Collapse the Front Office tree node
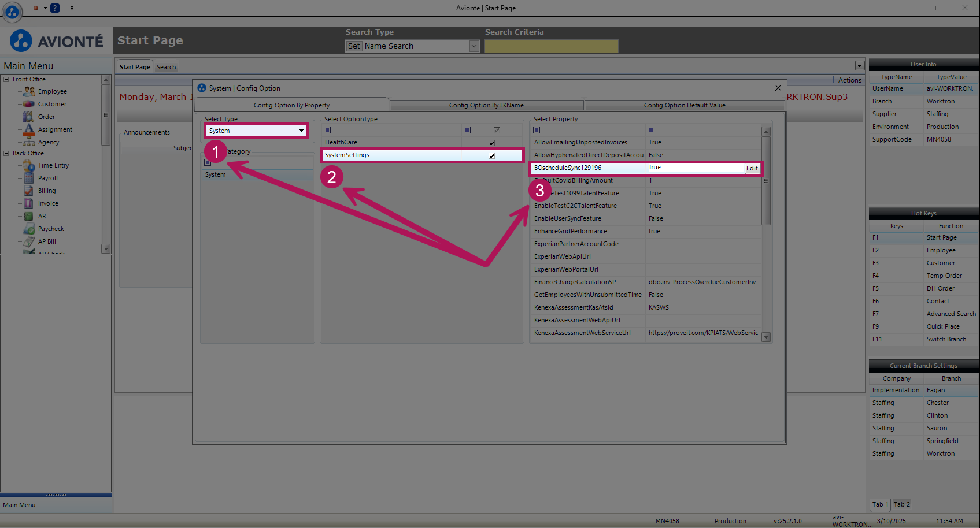This screenshot has height=528, width=980. (x=6, y=80)
